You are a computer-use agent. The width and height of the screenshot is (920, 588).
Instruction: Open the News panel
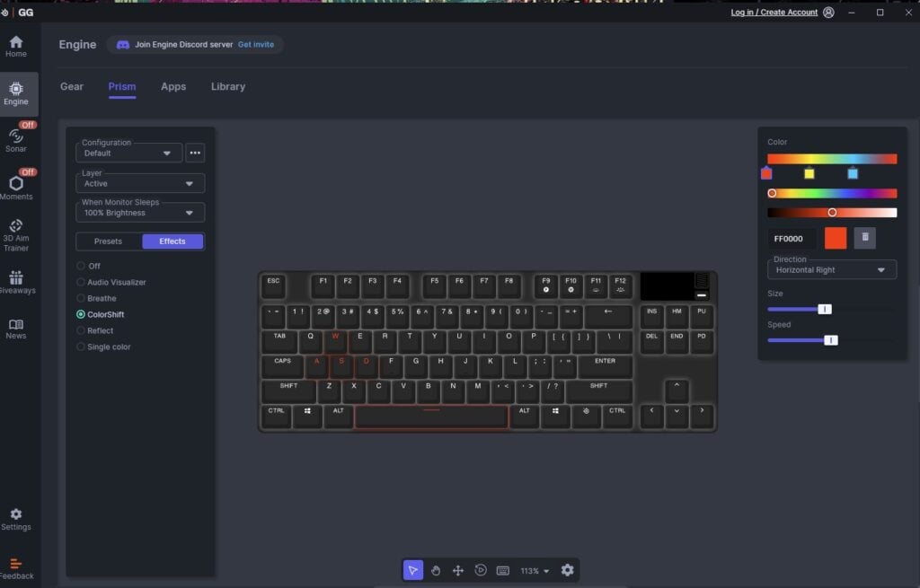coord(16,329)
